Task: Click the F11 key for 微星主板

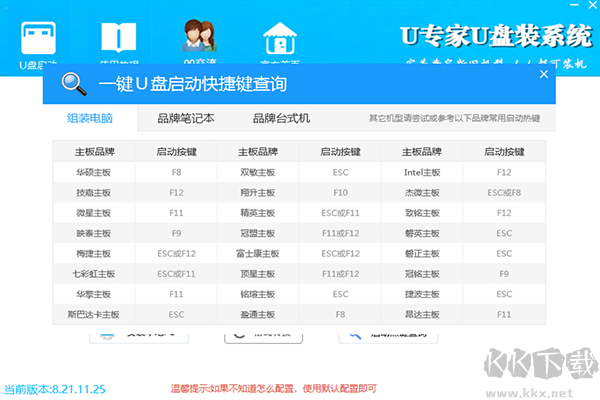Action: pos(176,213)
